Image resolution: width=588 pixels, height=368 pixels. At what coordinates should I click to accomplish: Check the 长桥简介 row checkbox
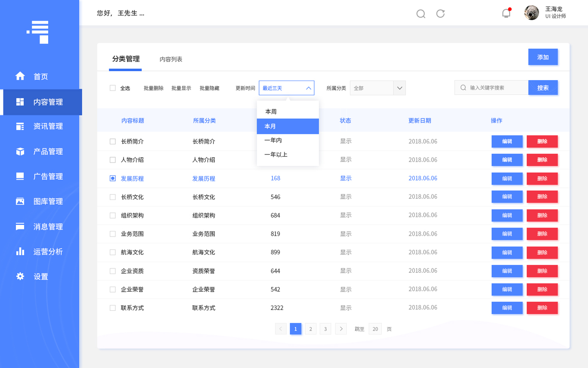[x=113, y=141]
